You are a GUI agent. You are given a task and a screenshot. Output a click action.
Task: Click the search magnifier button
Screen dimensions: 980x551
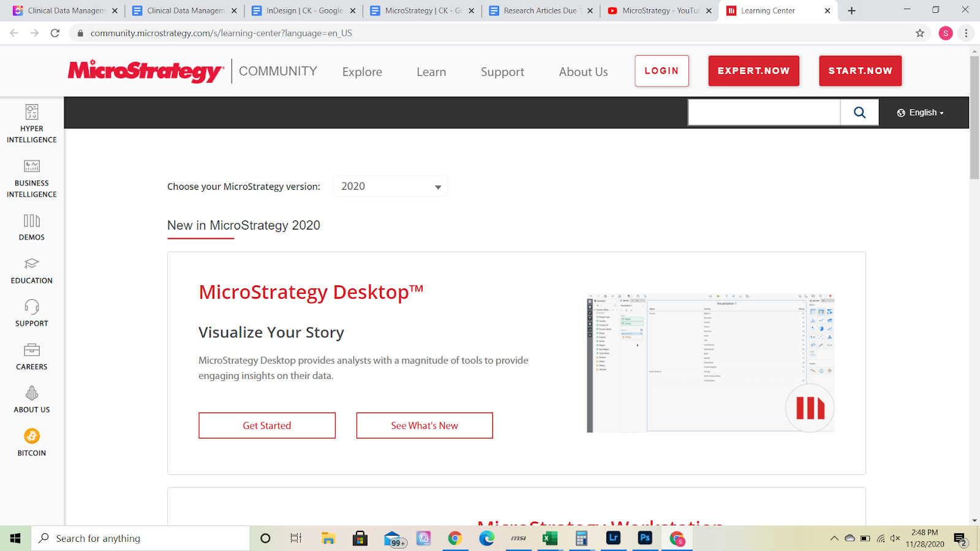(x=859, y=113)
